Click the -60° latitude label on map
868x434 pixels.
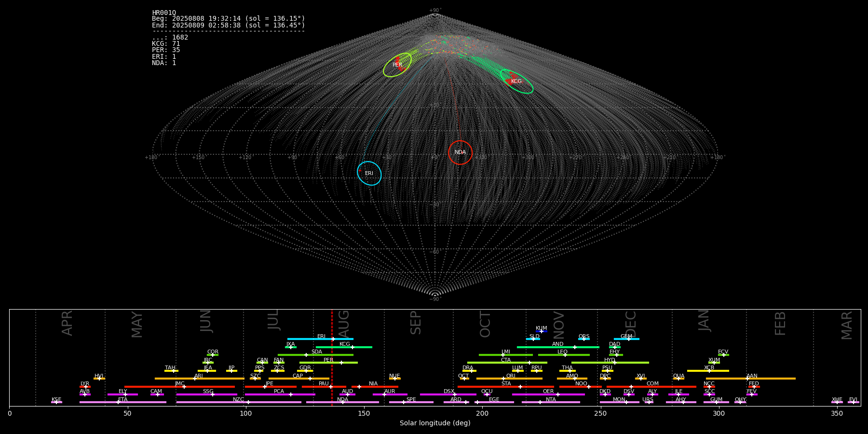[x=435, y=252]
